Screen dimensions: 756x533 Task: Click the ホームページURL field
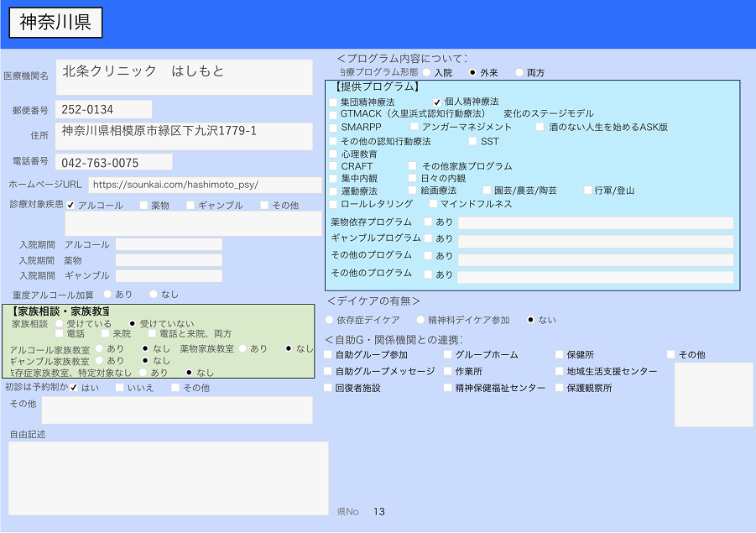pos(204,185)
